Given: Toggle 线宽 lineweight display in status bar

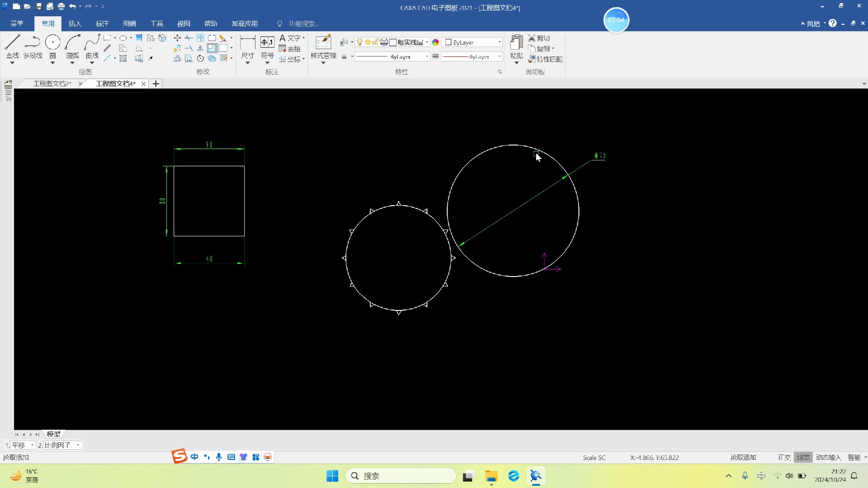Looking at the screenshot, I should point(803,457).
